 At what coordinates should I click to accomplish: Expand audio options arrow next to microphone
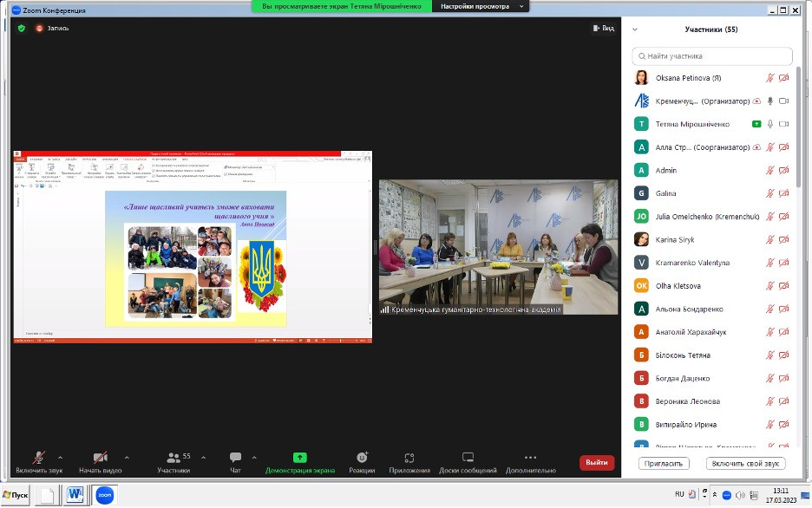tap(60, 457)
